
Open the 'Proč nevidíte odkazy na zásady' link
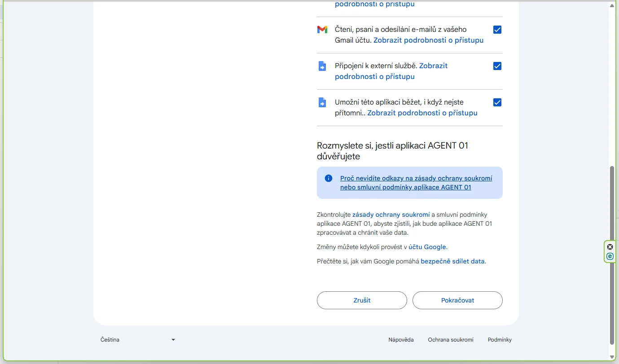(x=416, y=183)
